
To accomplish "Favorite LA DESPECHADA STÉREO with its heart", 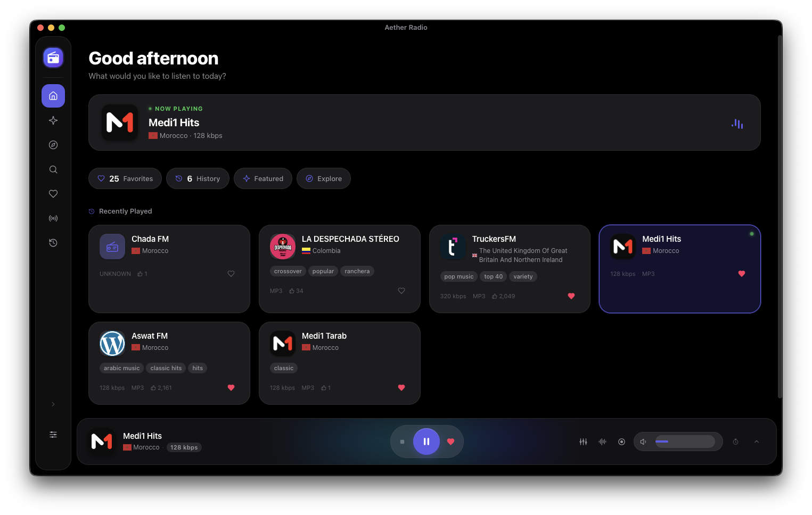I will [401, 291].
